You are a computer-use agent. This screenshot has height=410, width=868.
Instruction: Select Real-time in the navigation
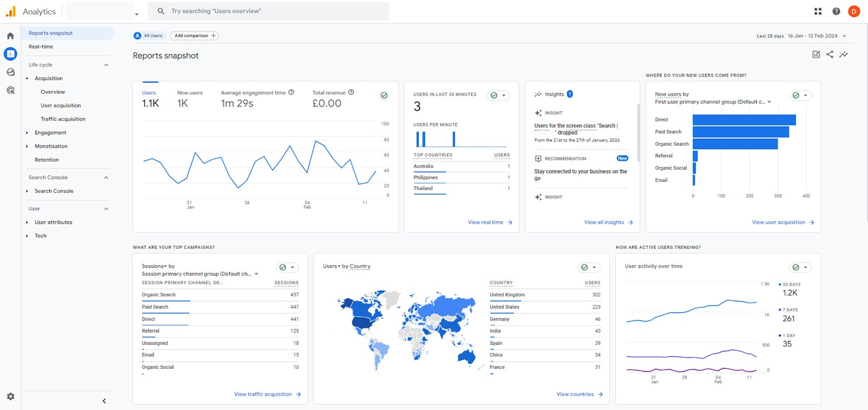click(x=41, y=47)
